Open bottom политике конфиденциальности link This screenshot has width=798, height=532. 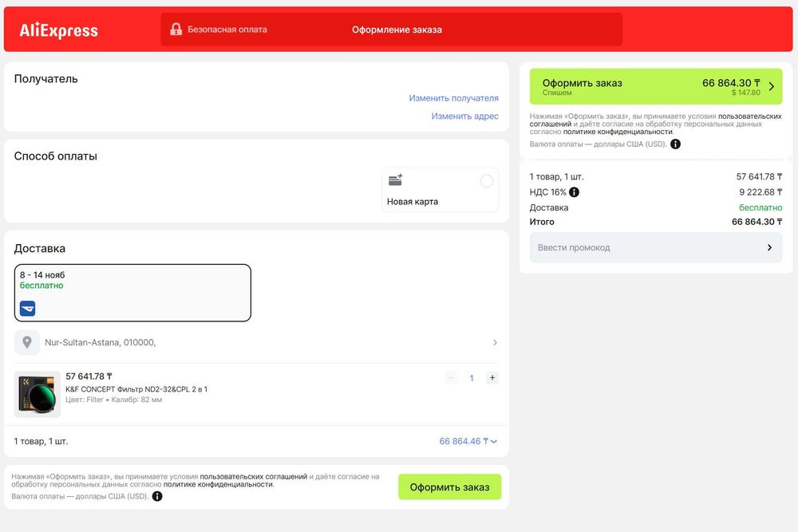pyautogui.click(x=219, y=484)
